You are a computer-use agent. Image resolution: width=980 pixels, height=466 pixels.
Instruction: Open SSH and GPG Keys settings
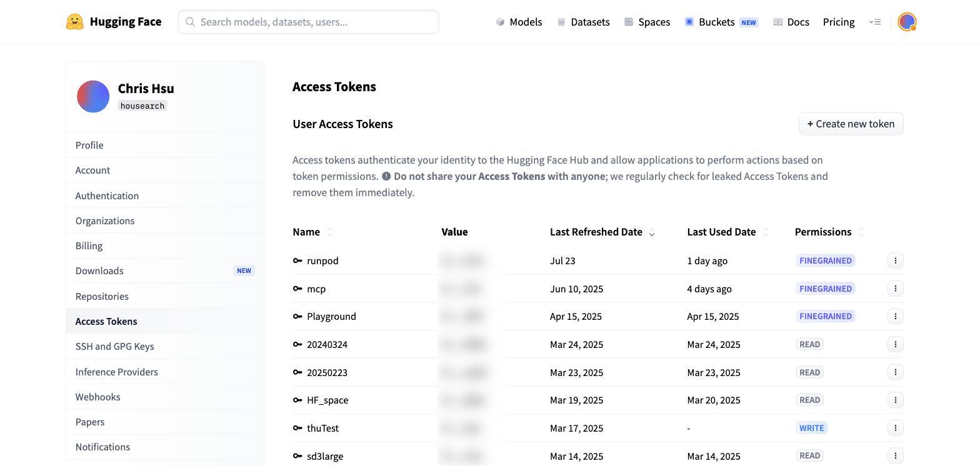165,346
